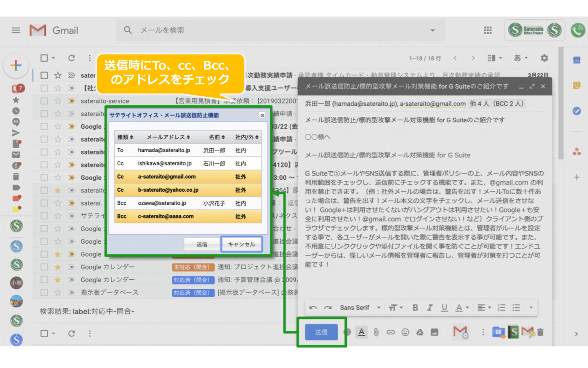Open Gmail settings gear
Image resolution: width=588 pixels, height=368 pixels.
[543, 58]
